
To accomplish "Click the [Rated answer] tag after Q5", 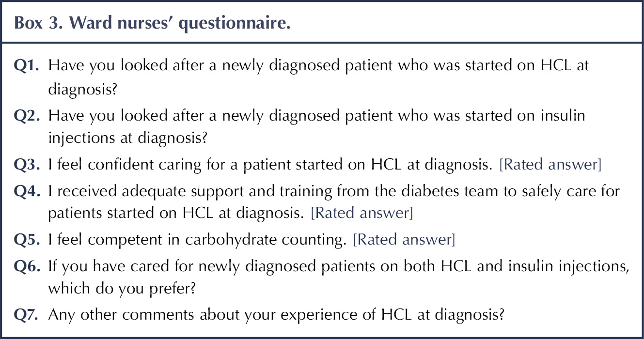I will click(404, 240).
